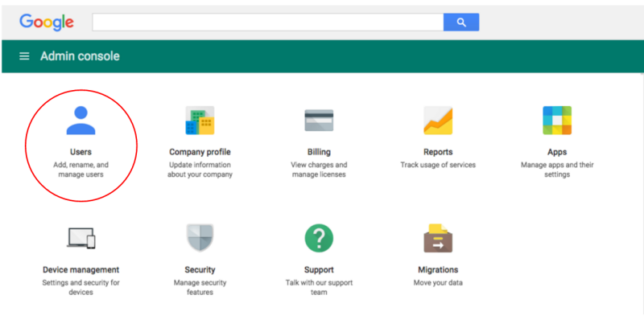Open the hamburger main menu
The image size is (644, 332).
point(24,56)
